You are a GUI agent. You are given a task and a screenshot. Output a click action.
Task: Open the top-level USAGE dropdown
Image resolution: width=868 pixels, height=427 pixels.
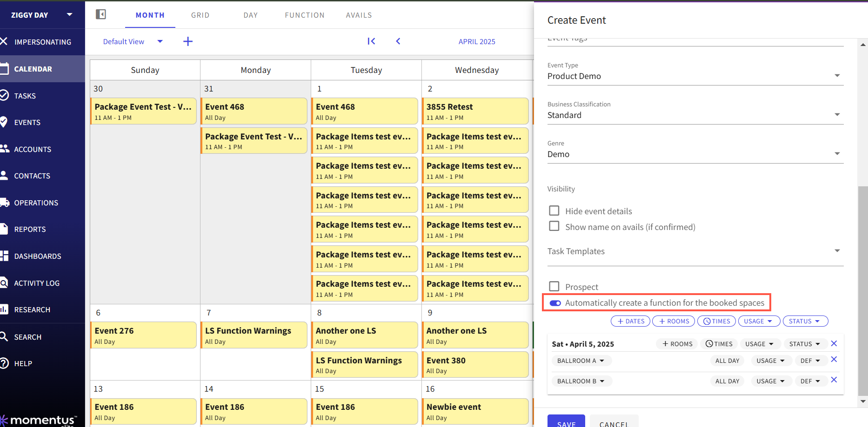[758, 321]
